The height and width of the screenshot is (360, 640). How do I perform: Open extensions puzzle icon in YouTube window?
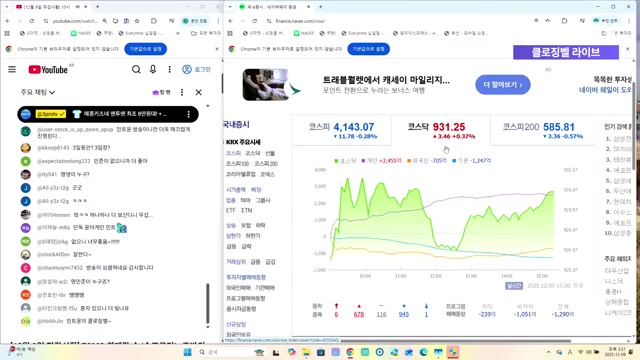tap(153, 21)
